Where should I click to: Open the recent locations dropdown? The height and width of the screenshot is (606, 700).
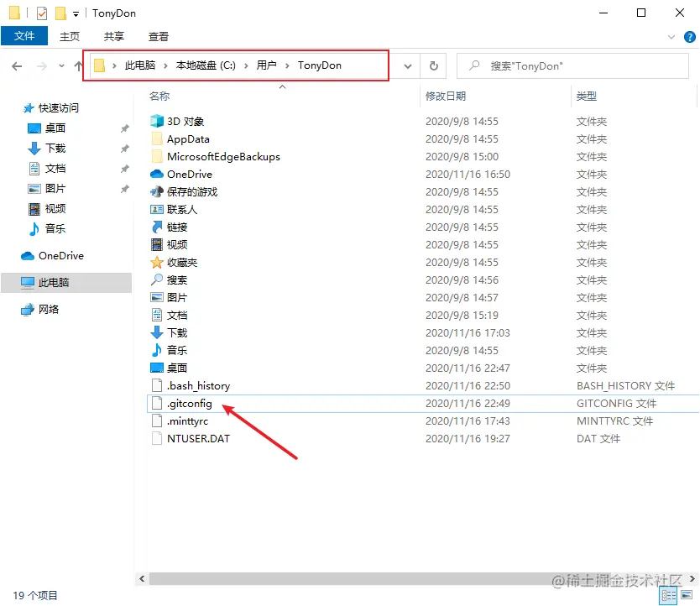click(61, 66)
